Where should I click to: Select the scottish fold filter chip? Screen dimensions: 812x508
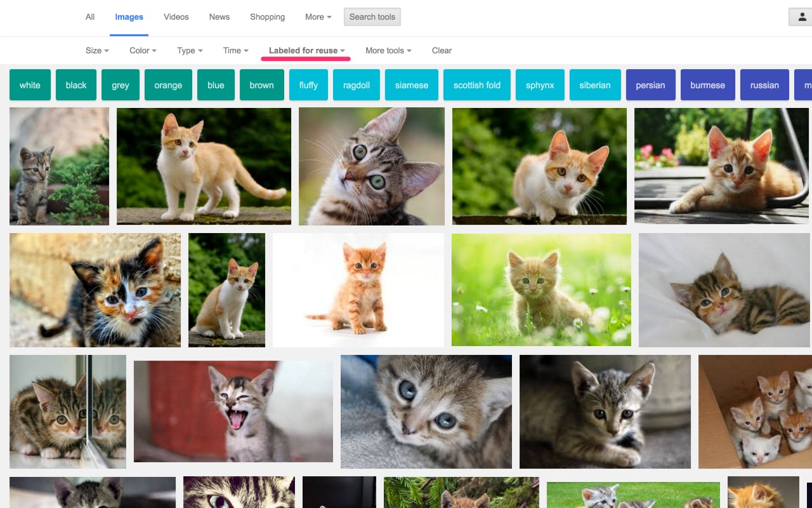pyautogui.click(x=476, y=84)
